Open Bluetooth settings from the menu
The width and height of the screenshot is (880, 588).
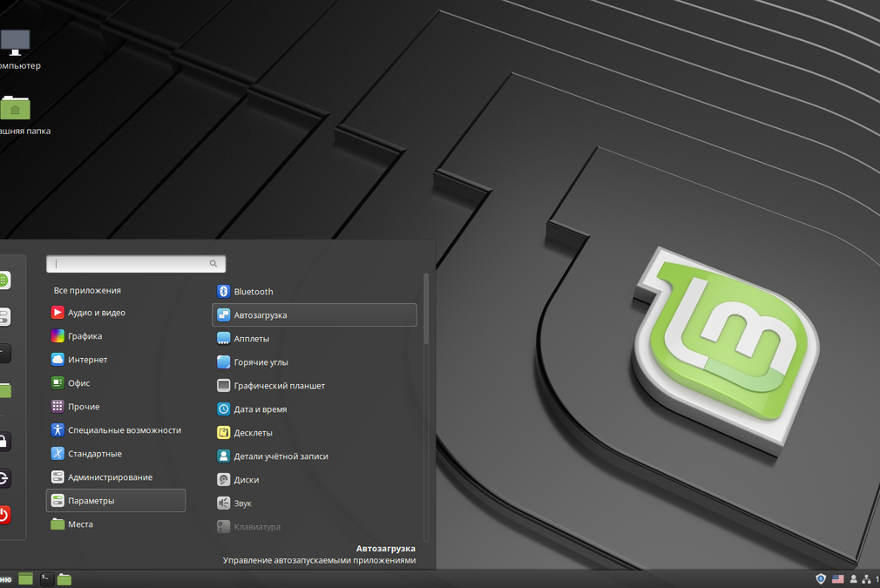coord(315,291)
